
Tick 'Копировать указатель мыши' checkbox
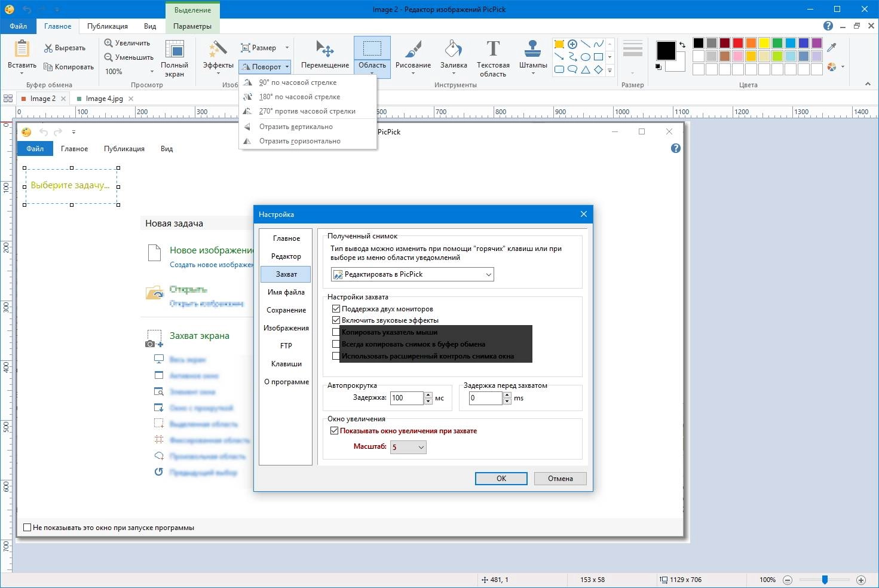335,332
